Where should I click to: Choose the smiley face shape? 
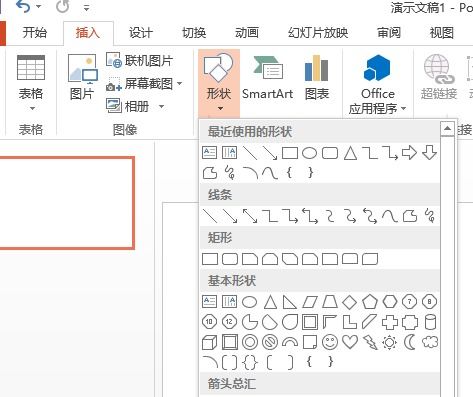click(330, 342)
